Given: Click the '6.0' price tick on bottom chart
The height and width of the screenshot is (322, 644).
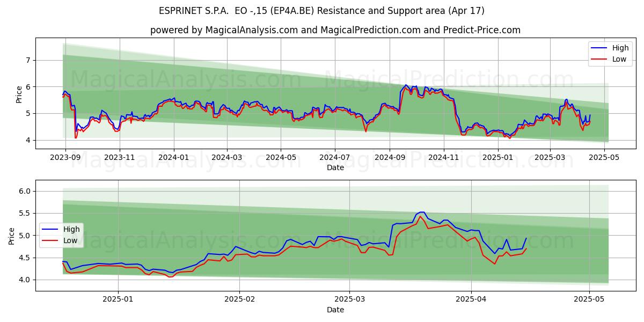Looking at the screenshot, I should [x=25, y=191].
